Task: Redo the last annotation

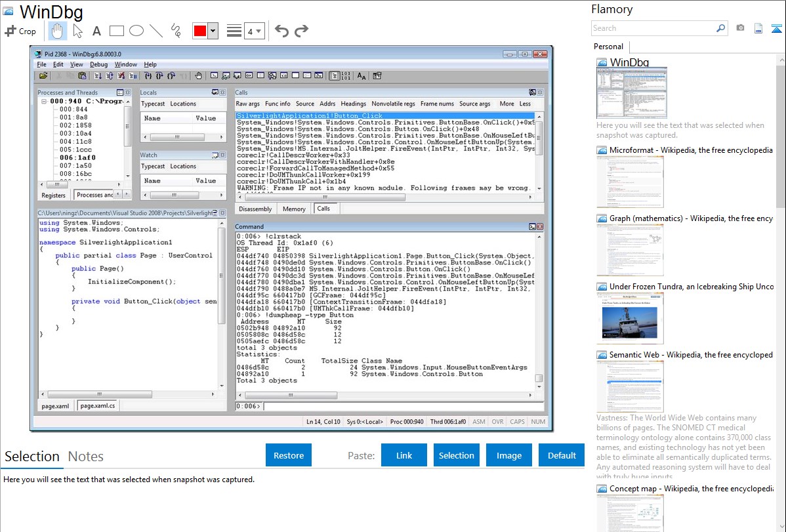Action: click(301, 31)
